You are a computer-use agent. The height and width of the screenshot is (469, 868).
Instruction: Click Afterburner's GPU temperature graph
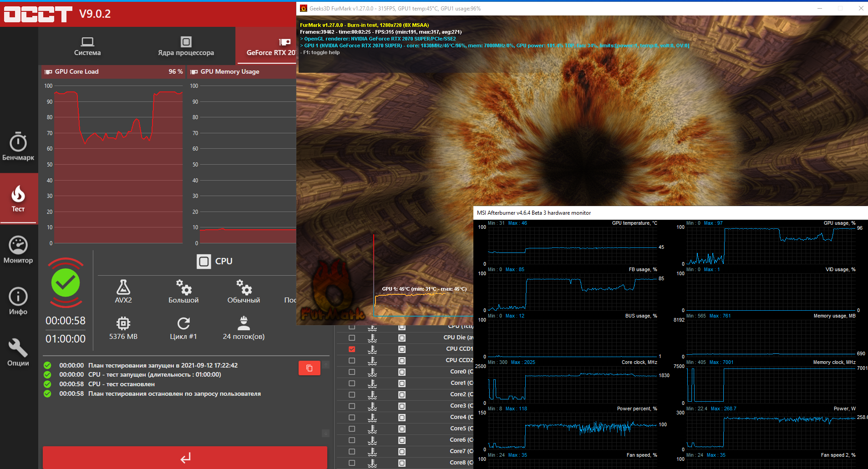pyautogui.click(x=573, y=246)
